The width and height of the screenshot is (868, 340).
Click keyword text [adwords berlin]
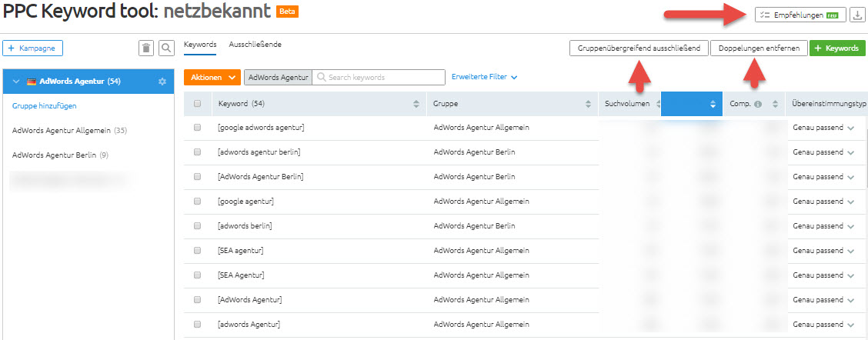245,226
